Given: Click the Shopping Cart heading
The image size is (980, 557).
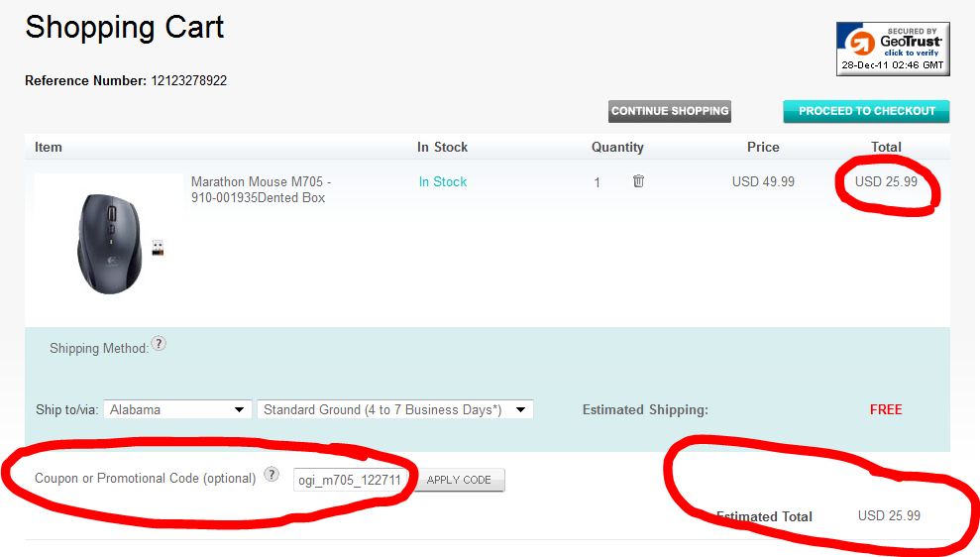Looking at the screenshot, I should [125, 28].
